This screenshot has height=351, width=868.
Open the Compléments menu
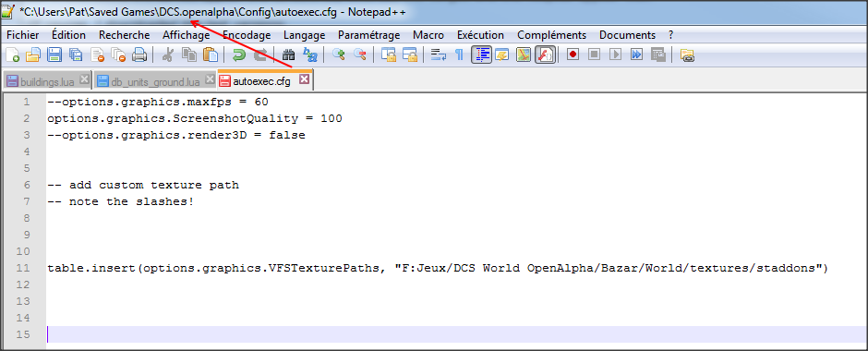[x=551, y=35]
